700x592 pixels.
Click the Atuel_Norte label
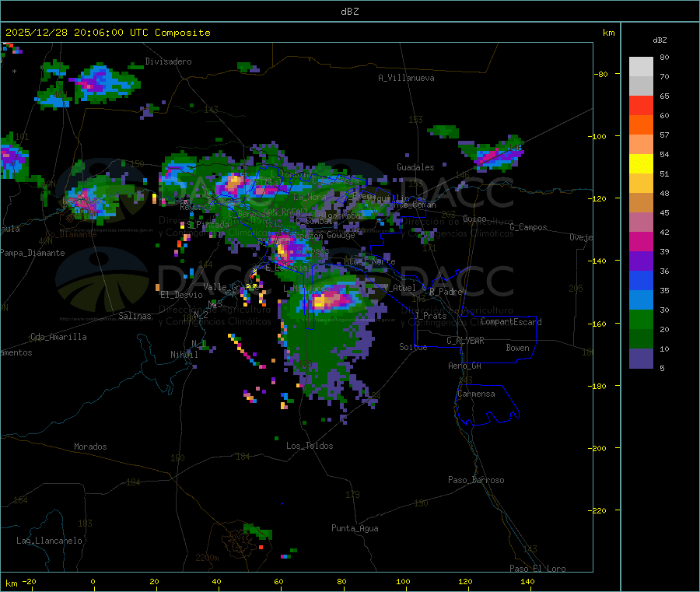[369, 261]
